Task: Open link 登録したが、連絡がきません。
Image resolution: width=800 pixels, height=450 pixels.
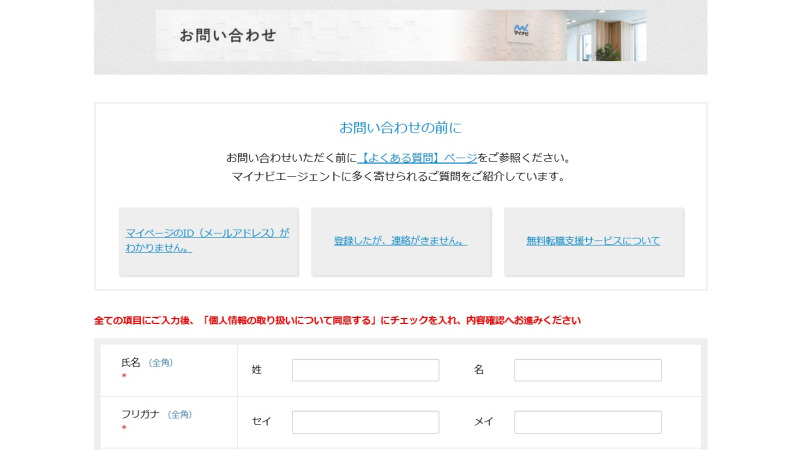Action: (x=401, y=241)
